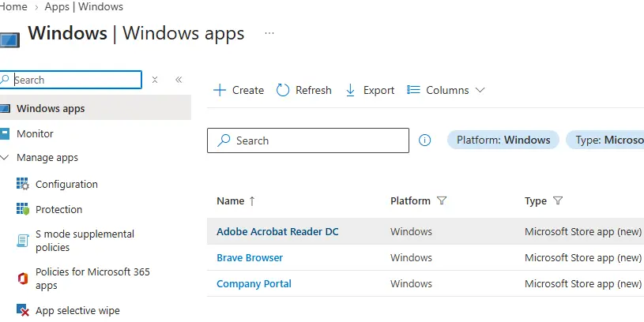Click Microsoft Store app type for Brave Browser
The width and height of the screenshot is (644, 322).
[583, 258]
